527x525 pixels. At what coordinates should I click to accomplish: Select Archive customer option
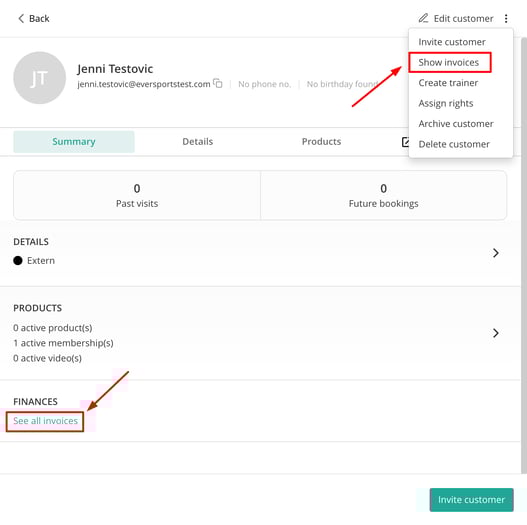(456, 124)
